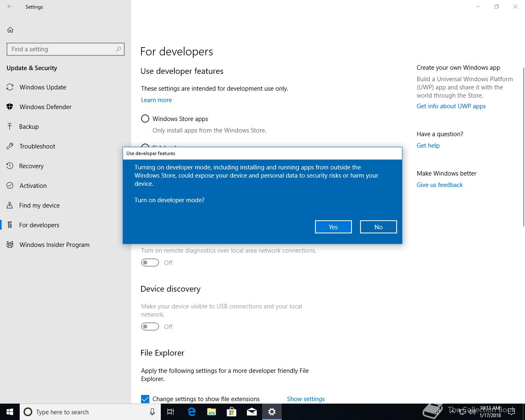Open Windows Update sync icon in sidebar

[10, 87]
